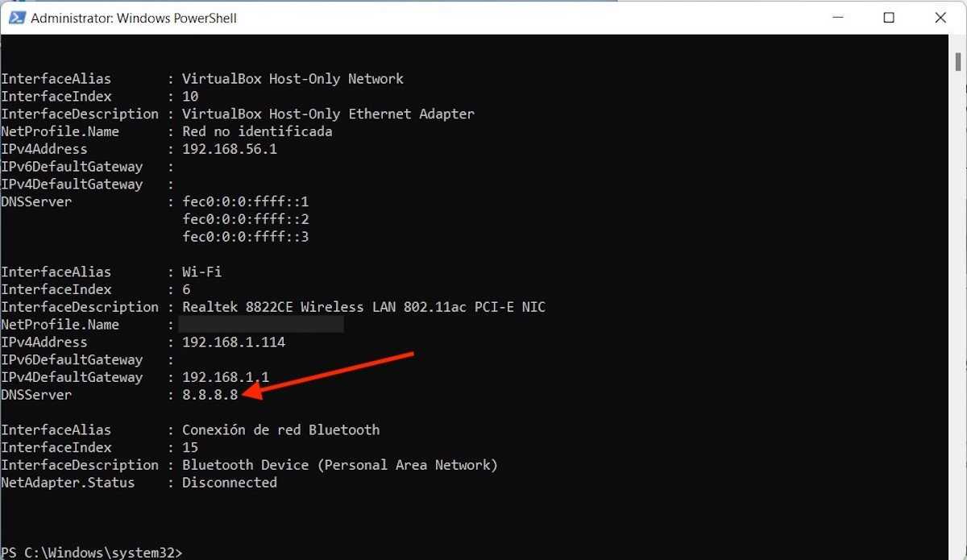Click the redacted NetProfile.Name field

pos(260,325)
